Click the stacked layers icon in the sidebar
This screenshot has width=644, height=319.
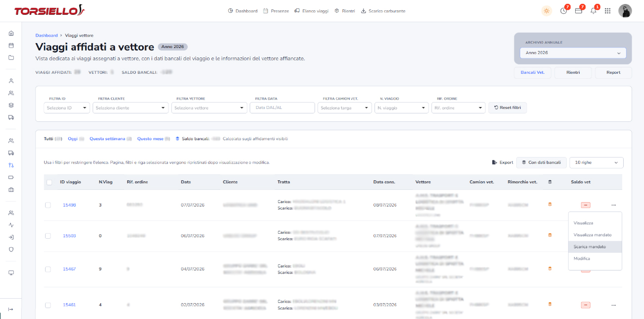(x=11, y=105)
